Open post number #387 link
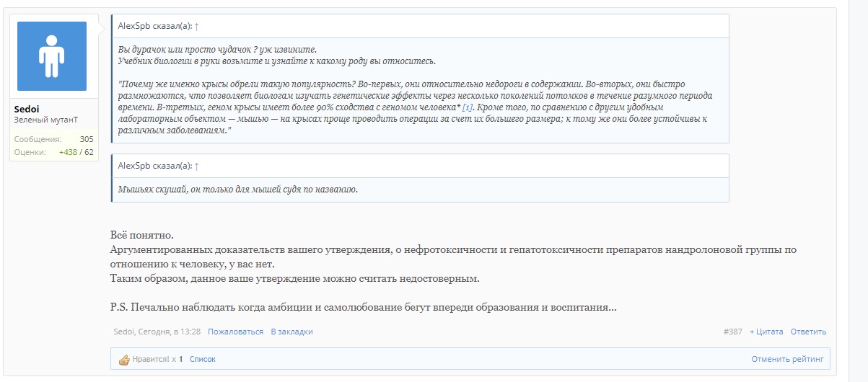The width and height of the screenshot is (868, 382). tap(732, 332)
